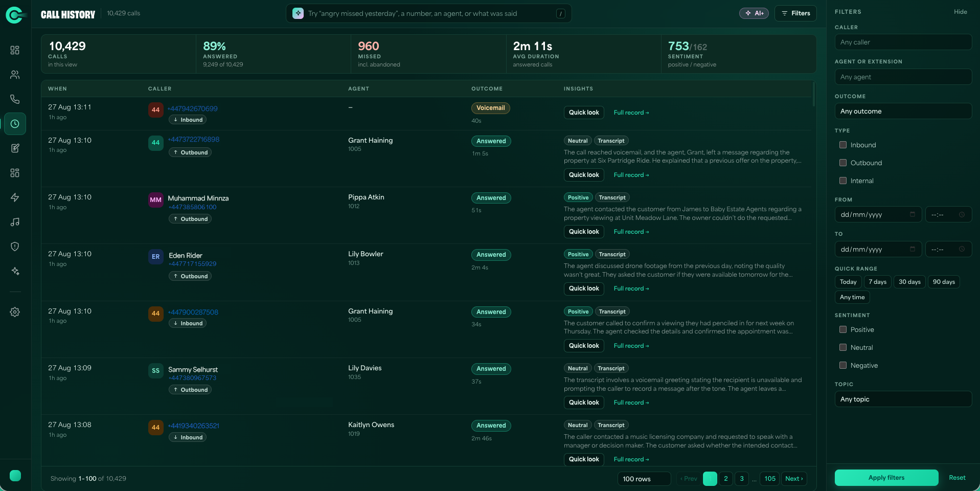The image size is (980, 491).
Task: Open Quick look for Eden Rider's call
Action: [584, 288]
